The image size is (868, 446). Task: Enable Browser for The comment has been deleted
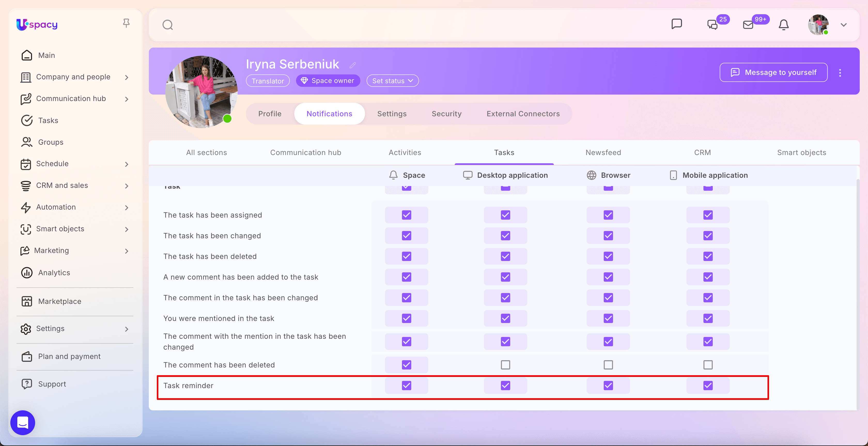(608, 365)
